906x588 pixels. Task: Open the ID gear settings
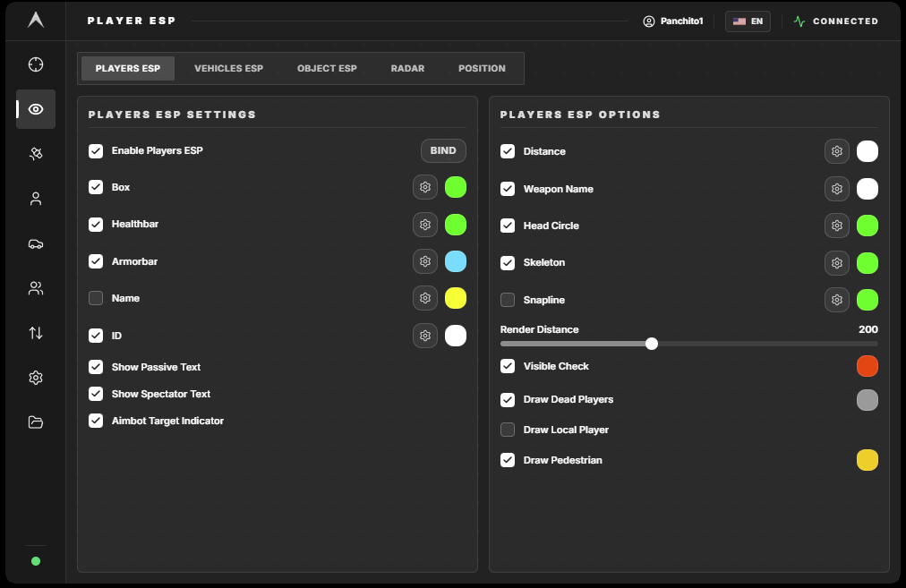point(425,336)
